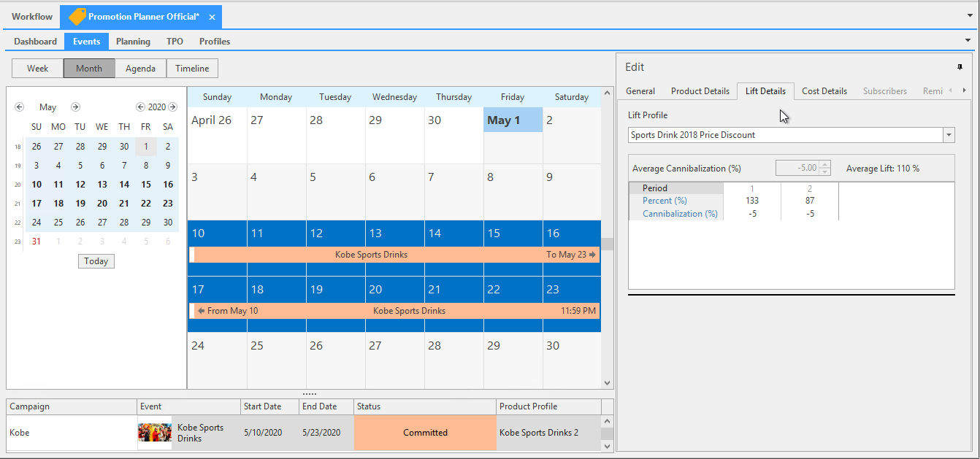Click the Kobe campaign cell

click(x=72, y=433)
